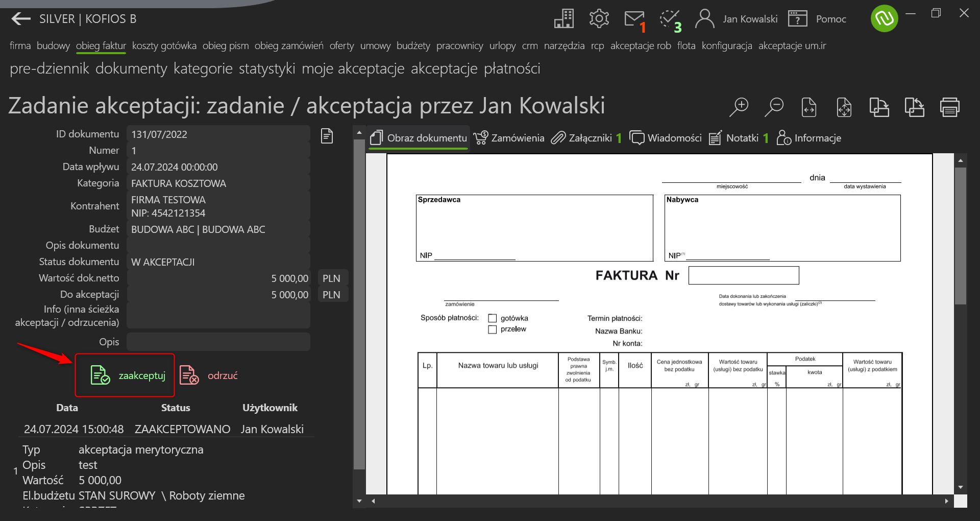This screenshot has width=980, height=521.
Task: Zoom in on the document image
Action: coord(739,107)
